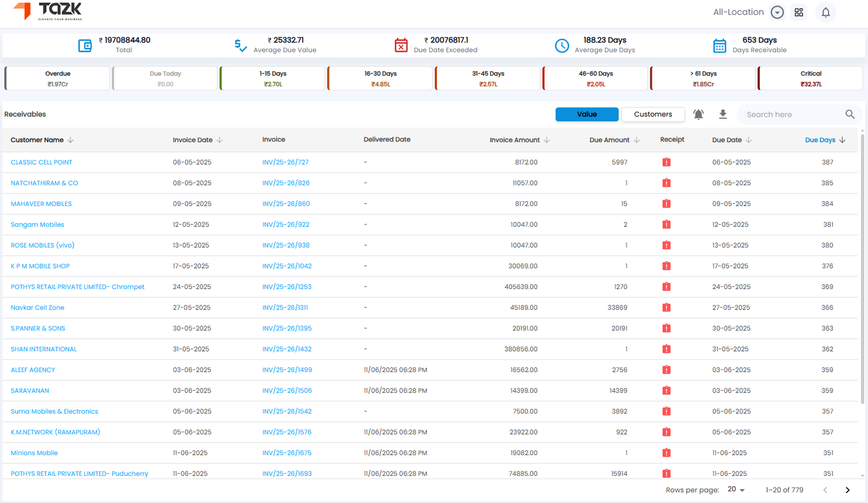Open POTHYS RETAIL PRIVATE LIMITED- Chrompet link
The height and width of the screenshot is (503, 868).
[x=77, y=287]
